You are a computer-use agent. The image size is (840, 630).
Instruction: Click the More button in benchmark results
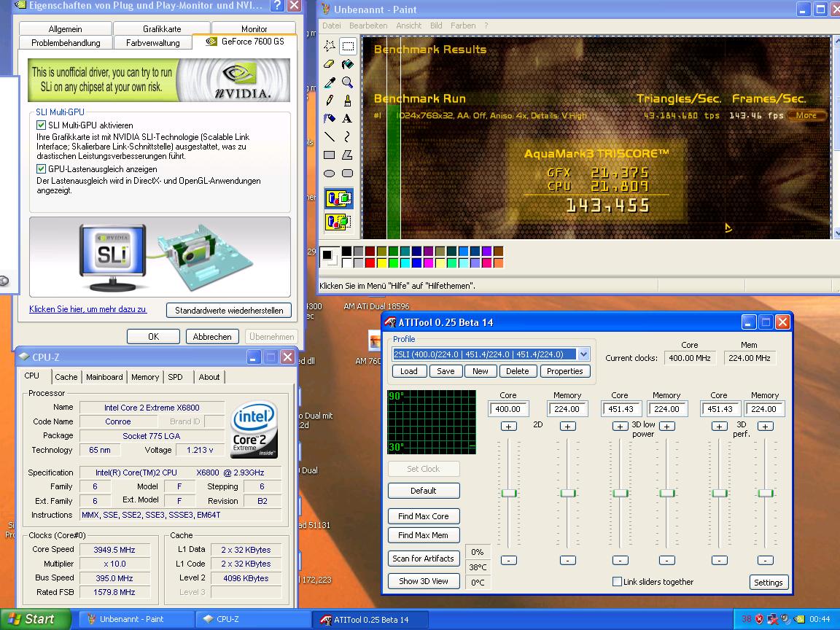click(806, 115)
